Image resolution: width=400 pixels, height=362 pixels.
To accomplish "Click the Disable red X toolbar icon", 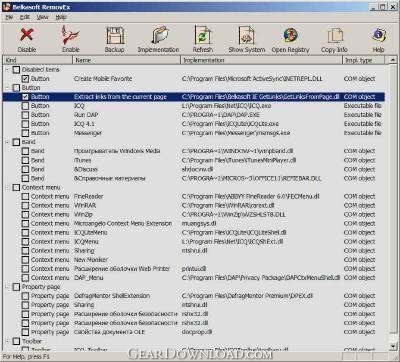I will pyautogui.click(x=27, y=35).
